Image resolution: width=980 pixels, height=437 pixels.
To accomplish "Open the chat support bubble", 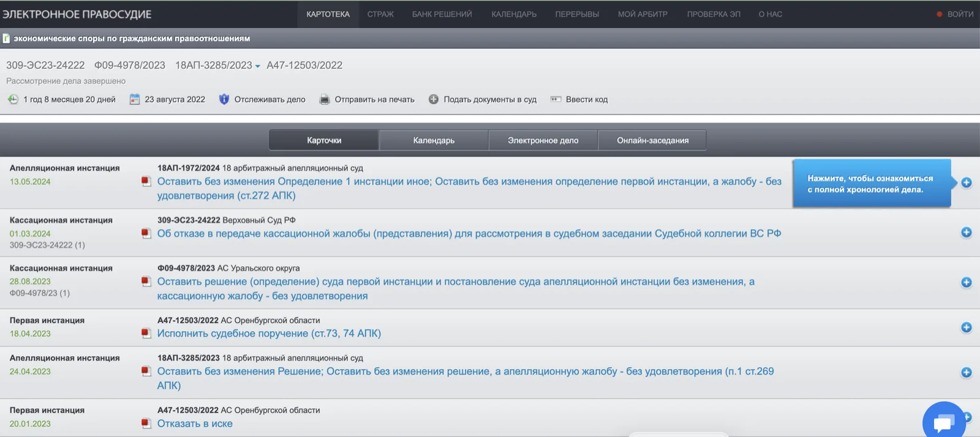I will (x=944, y=422).
